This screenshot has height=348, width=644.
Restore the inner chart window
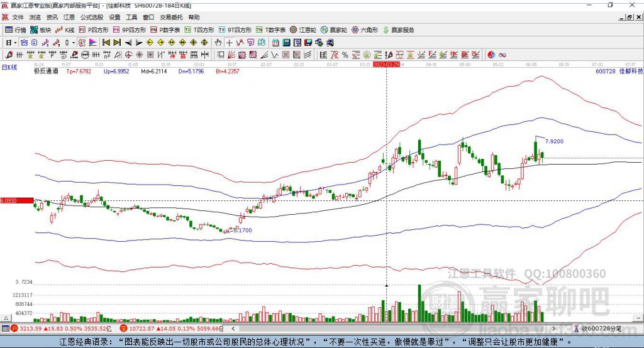[x=630, y=17]
